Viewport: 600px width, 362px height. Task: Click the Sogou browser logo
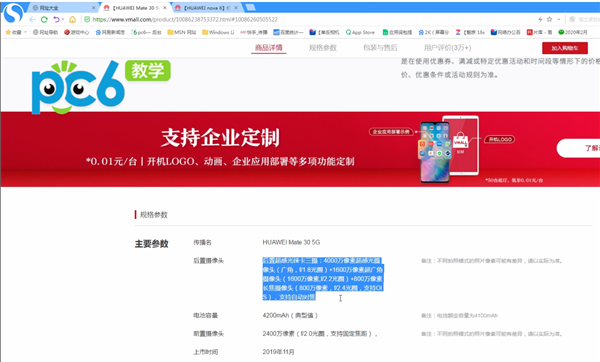click(x=13, y=13)
